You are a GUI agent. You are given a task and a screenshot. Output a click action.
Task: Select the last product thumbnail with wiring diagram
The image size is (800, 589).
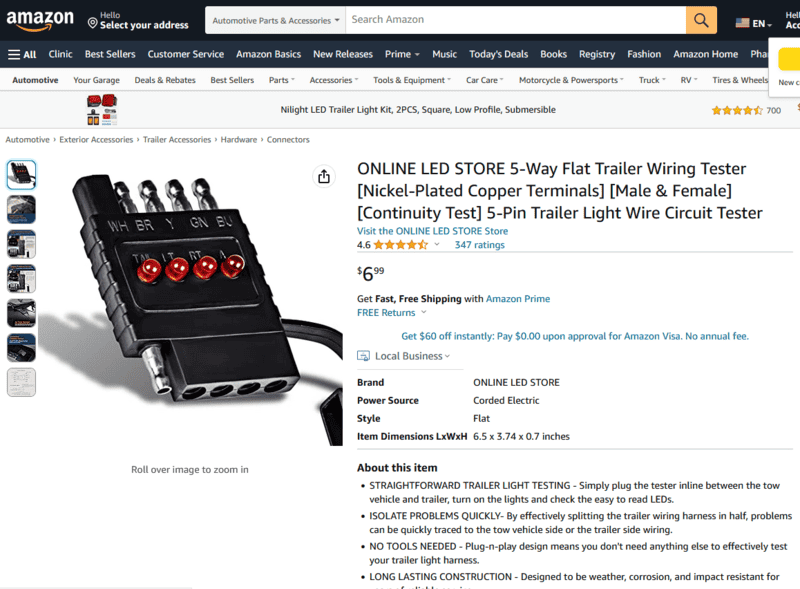(21, 382)
